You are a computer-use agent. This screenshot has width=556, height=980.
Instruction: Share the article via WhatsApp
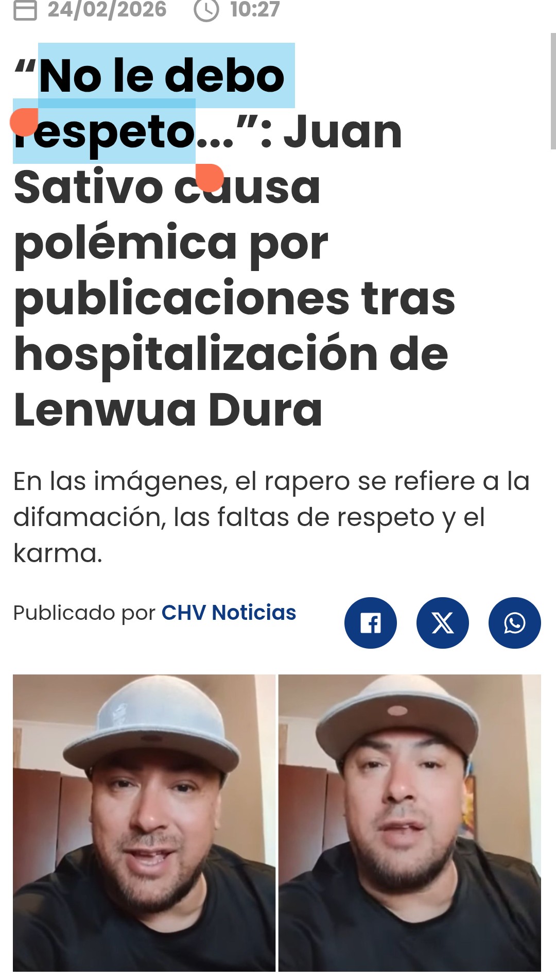click(515, 623)
